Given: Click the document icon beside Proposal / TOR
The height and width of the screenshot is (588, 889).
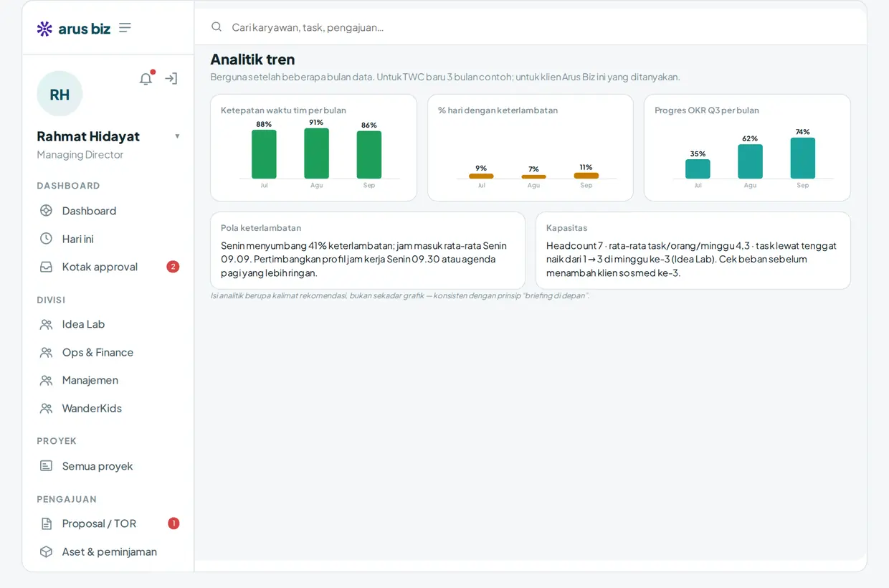Looking at the screenshot, I should pos(46,523).
